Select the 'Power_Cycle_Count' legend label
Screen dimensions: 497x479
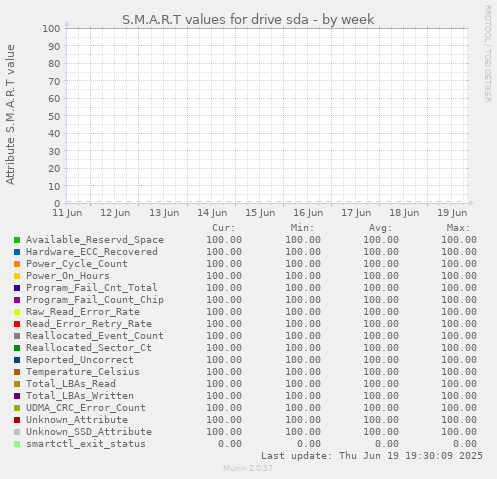pyautogui.click(x=77, y=264)
